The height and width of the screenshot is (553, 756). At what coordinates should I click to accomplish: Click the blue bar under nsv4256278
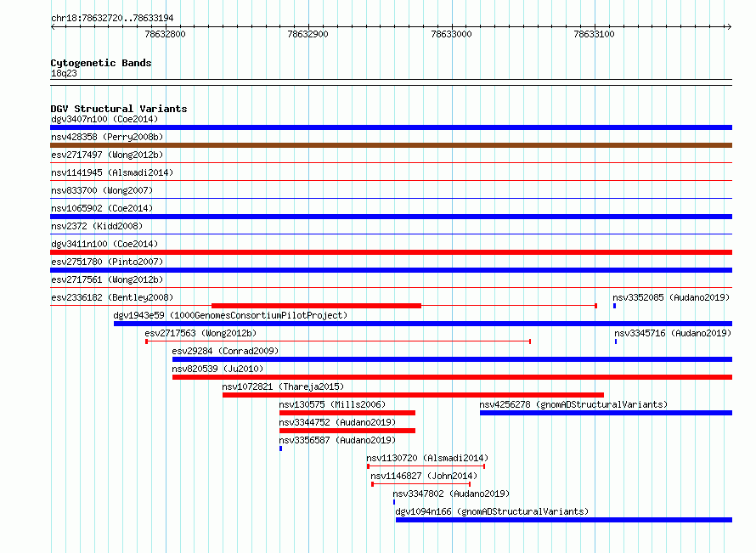(606, 413)
